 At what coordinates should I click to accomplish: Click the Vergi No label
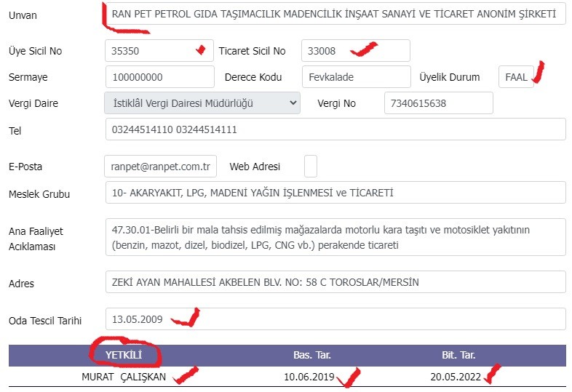click(336, 103)
